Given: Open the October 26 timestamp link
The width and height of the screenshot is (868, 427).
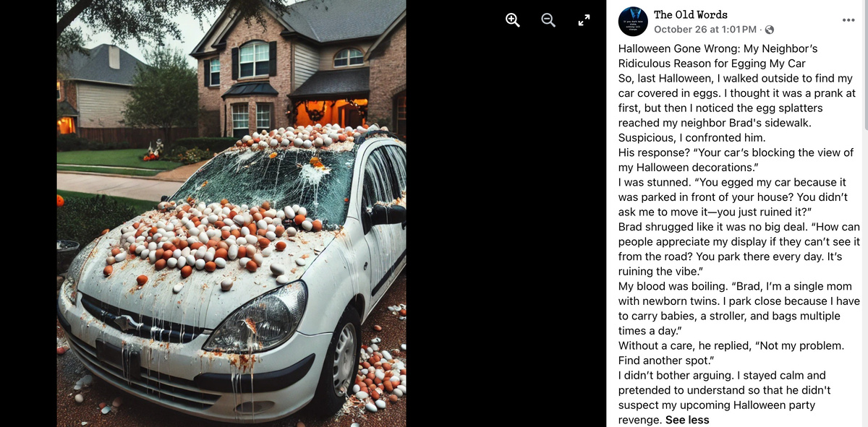Looking at the screenshot, I should (705, 30).
